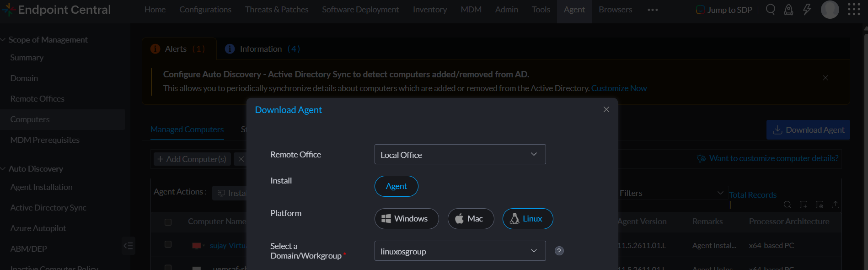868x270 pixels.
Task: Click the Alerts warning icon
Action: tap(155, 49)
